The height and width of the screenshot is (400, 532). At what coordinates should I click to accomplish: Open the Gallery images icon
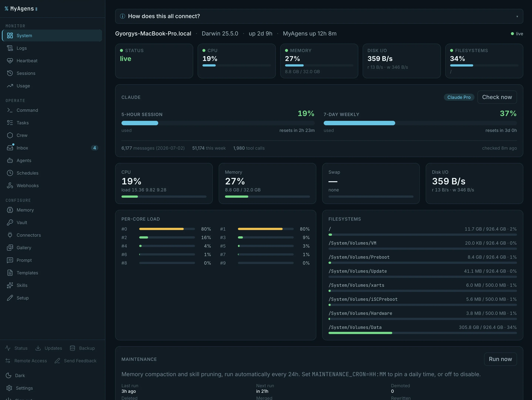coord(10,248)
